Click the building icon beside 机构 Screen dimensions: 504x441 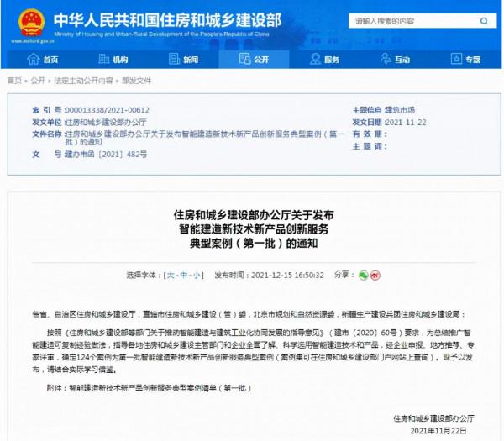(103, 59)
